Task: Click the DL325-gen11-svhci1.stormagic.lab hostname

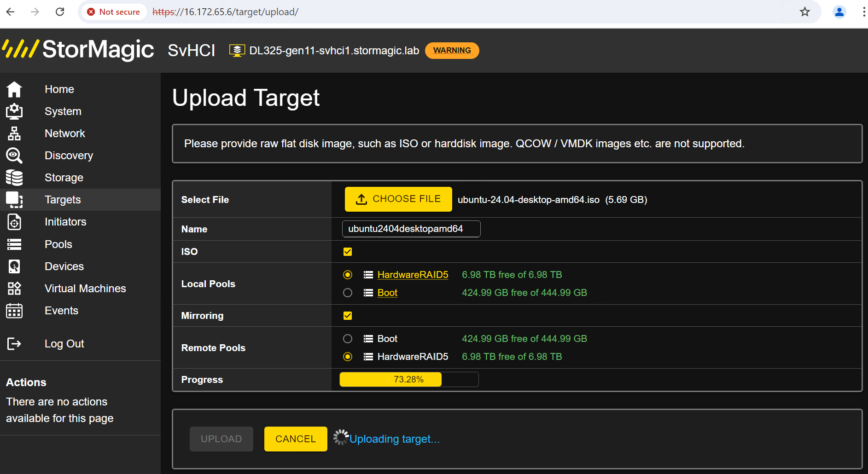Action: [x=334, y=51]
